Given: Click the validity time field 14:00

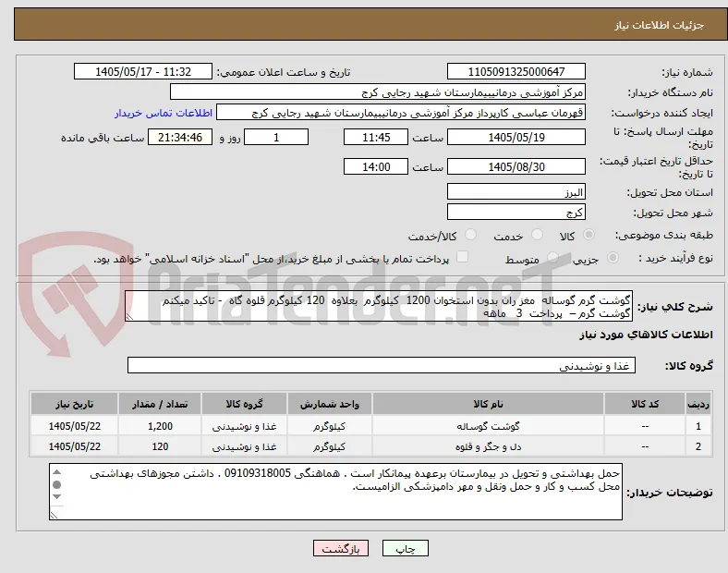Looking at the screenshot, I should click(x=376, y=166).
